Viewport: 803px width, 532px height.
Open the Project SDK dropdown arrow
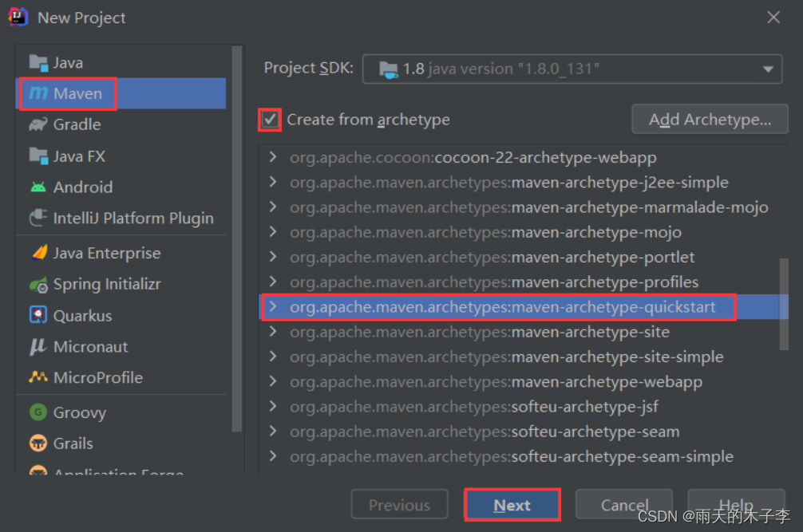pyautogui.click(x=768, y=69)
